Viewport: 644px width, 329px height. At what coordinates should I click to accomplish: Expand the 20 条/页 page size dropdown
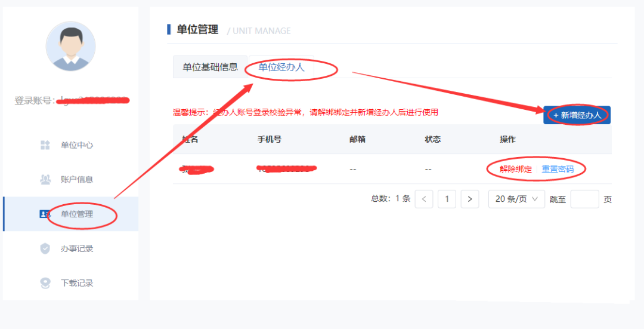[516, 199]
